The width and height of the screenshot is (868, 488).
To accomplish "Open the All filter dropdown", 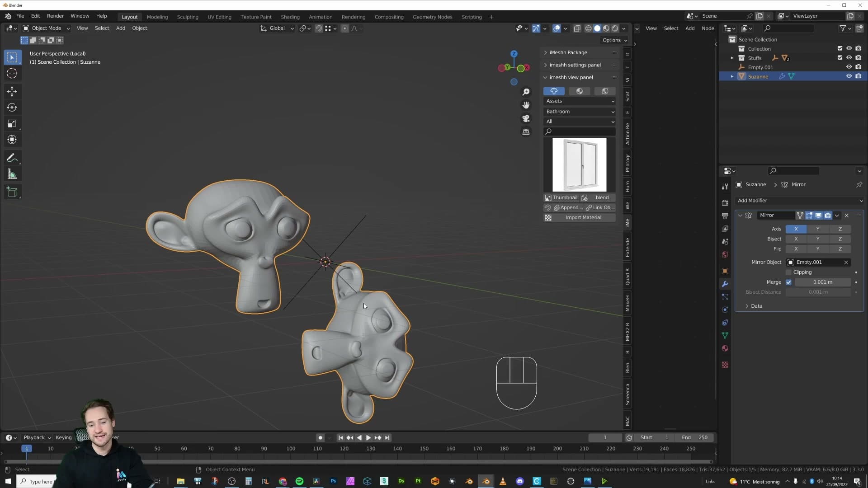I will pos(580,122).
